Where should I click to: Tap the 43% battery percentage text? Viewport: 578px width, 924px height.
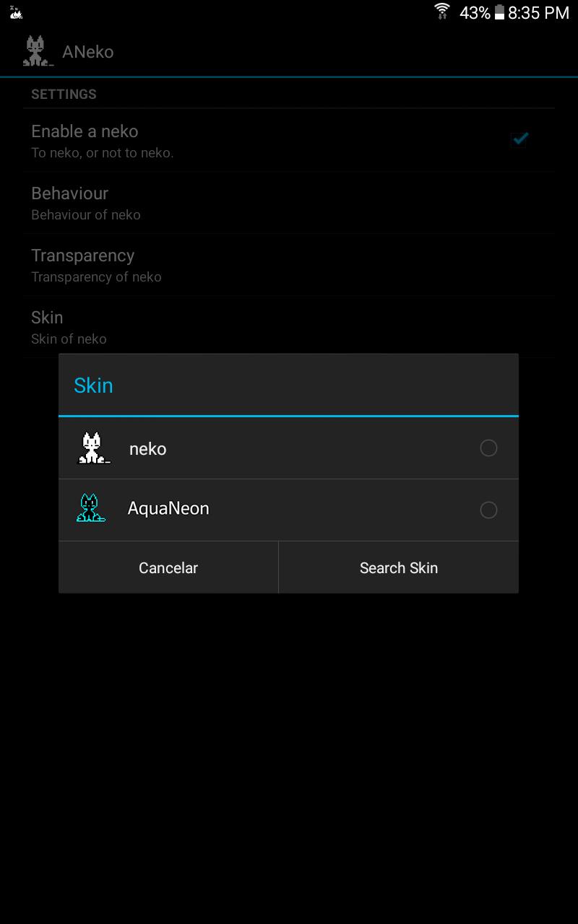click(475, 12)
